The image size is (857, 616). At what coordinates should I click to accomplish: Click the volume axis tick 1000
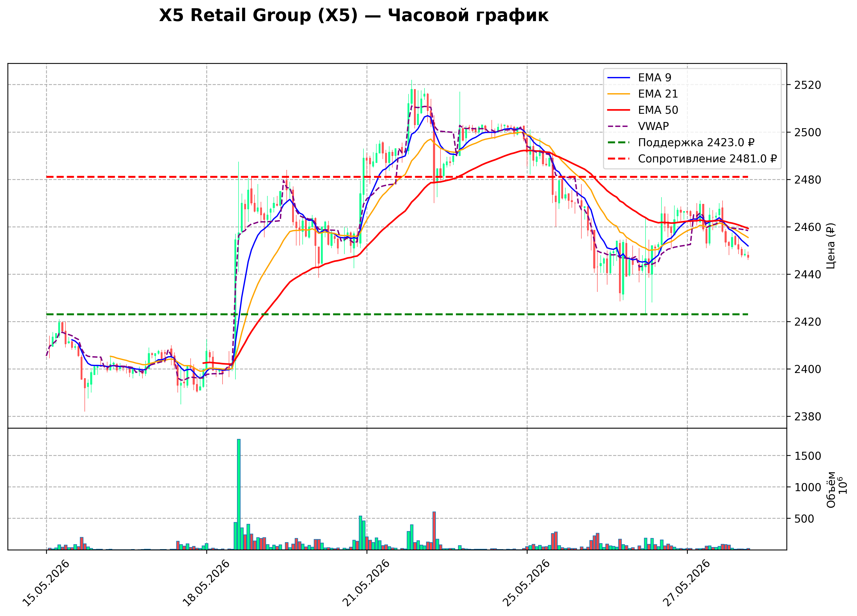[808, 488]
